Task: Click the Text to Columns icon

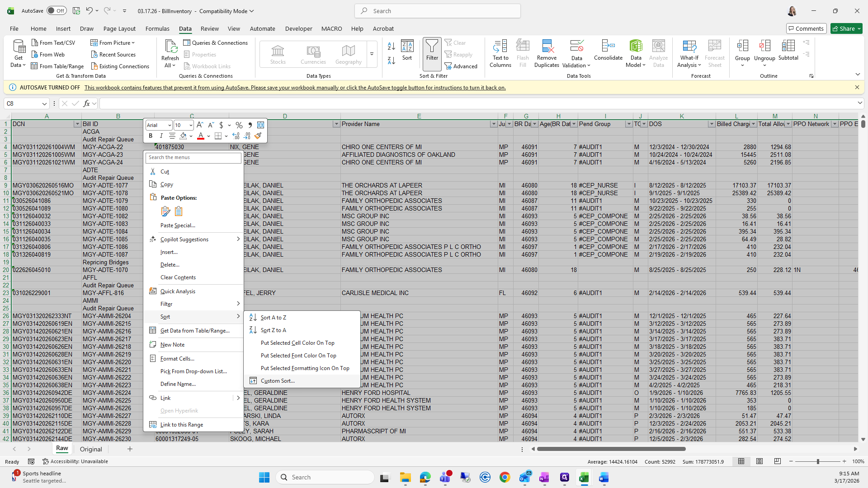Action: coord(500,46)
